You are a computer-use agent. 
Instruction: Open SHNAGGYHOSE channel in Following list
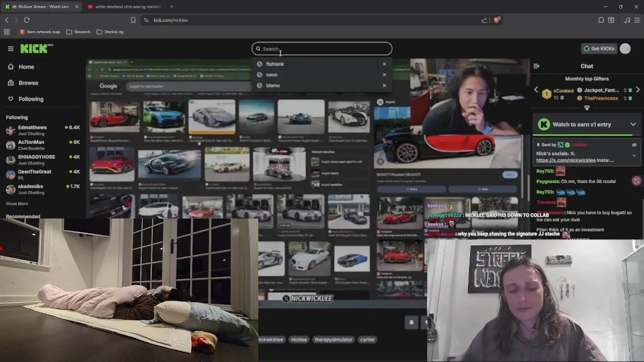tap(42, 159)
